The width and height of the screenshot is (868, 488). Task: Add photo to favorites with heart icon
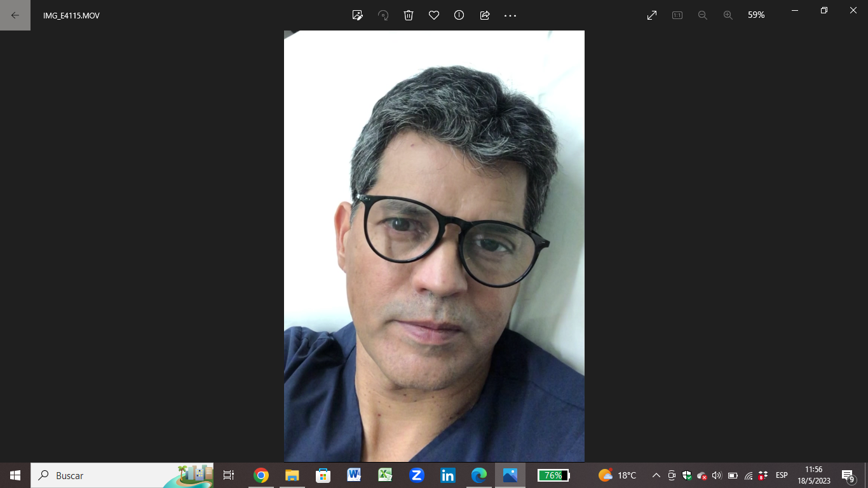[x=434, y=15]
